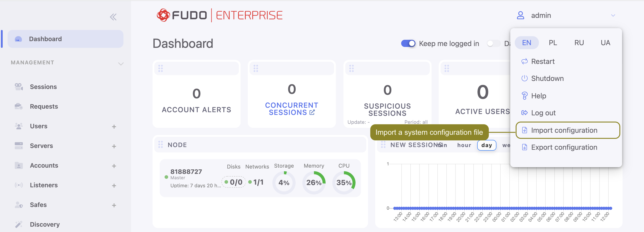Click the Servers icon in sidebar
Screen dimensions: 644x232
[19, 146]
